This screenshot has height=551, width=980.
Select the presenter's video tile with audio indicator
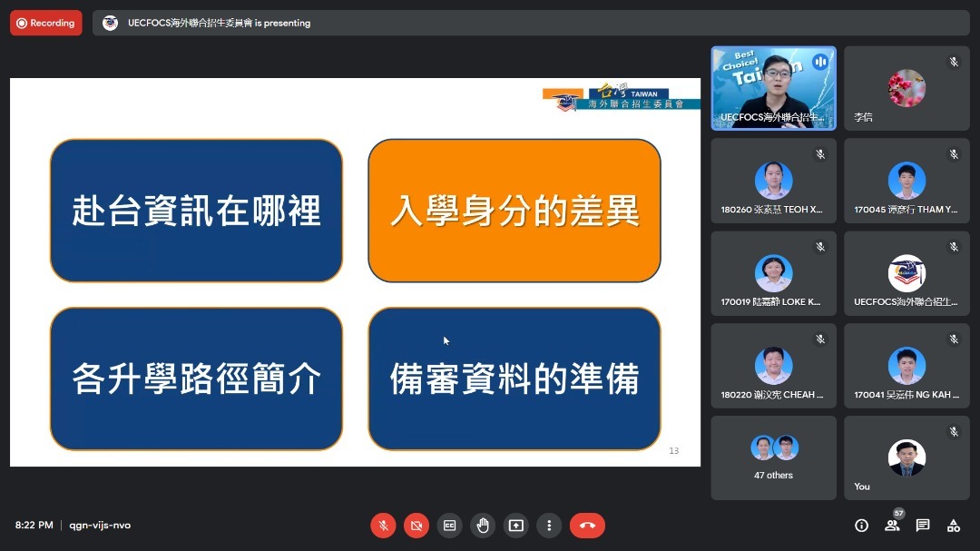(x=773, y=88)
